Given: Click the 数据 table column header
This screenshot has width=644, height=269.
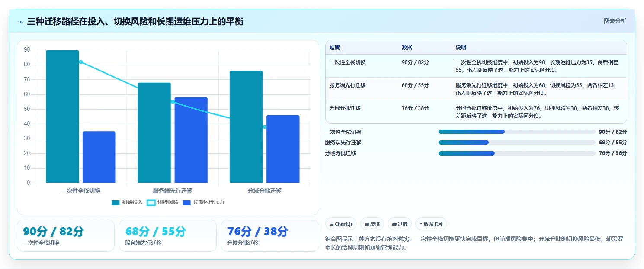Looking at the screenshot, I should point(407,48).
